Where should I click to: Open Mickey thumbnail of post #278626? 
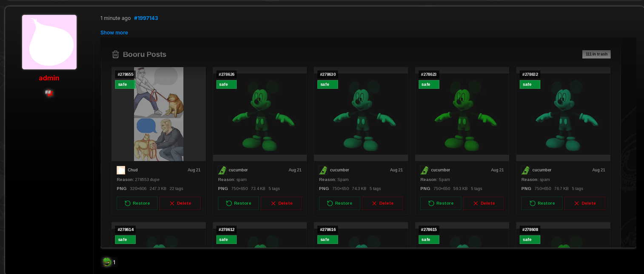[x=260, y=114]
